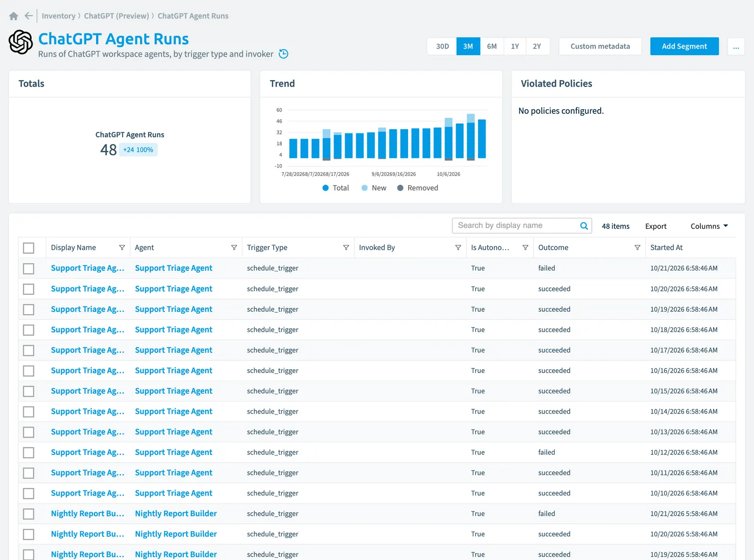Open Nightly Report Builder agent for 10/21/2026 run
The height and width of the screenshot is (560, 754).
click(176, 514)
